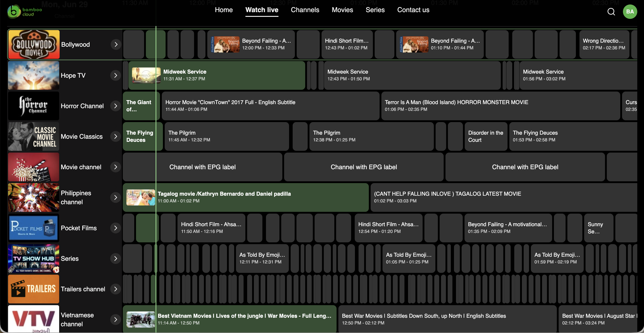
Task: Play the live The Giant of… program
Action: point(141,106)
